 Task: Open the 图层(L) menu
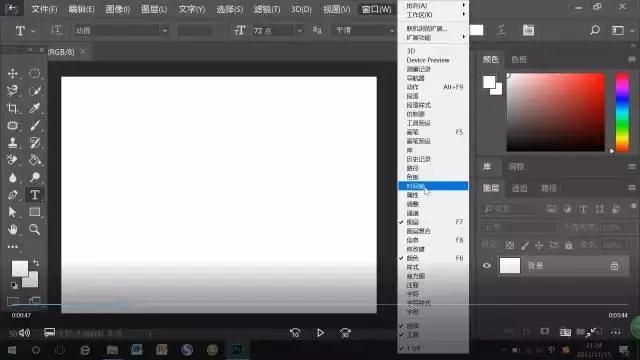(x=154, y=9)
